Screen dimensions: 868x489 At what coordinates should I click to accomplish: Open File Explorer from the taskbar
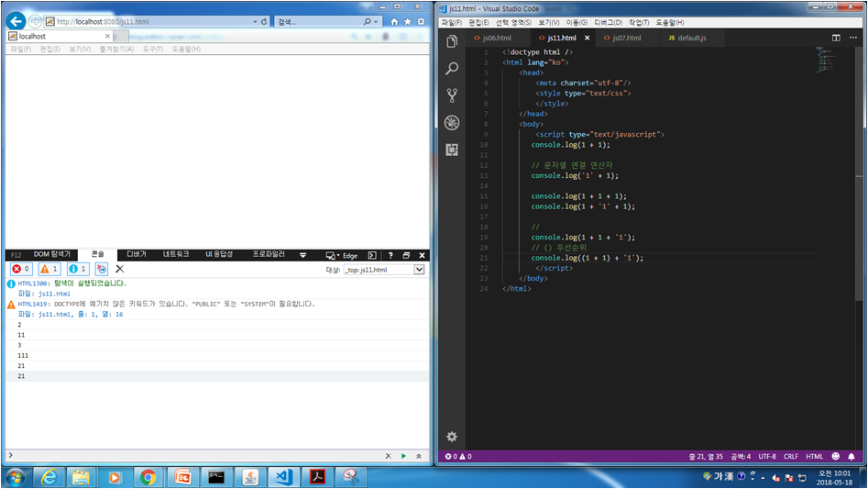pyautogui.click(x=81, y=477)
